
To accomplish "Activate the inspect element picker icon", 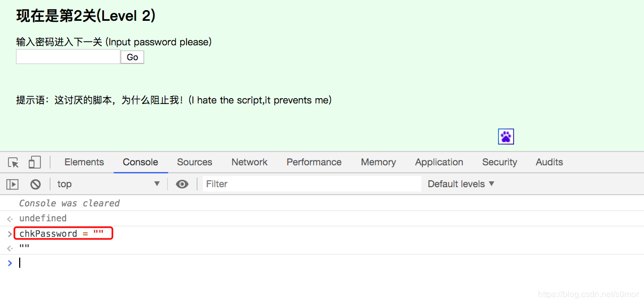I will coord(13,163).
